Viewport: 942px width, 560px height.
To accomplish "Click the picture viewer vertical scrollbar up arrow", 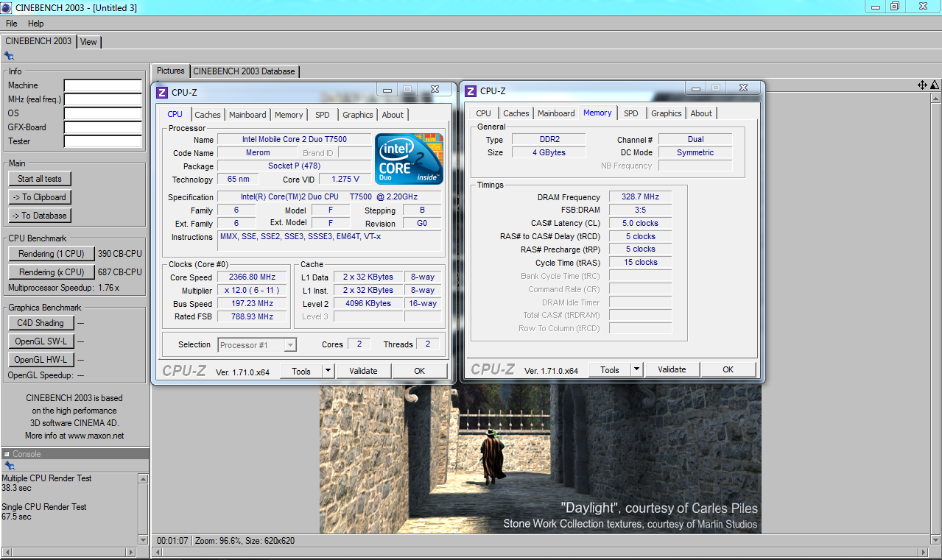I will (x=936, y=98).
